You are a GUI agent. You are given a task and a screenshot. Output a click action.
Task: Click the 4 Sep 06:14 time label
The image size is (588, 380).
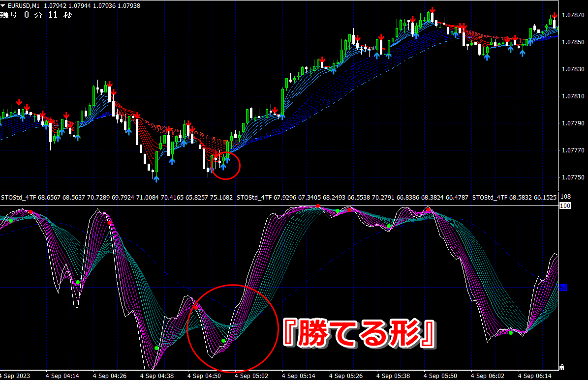[x=535, y=376]
